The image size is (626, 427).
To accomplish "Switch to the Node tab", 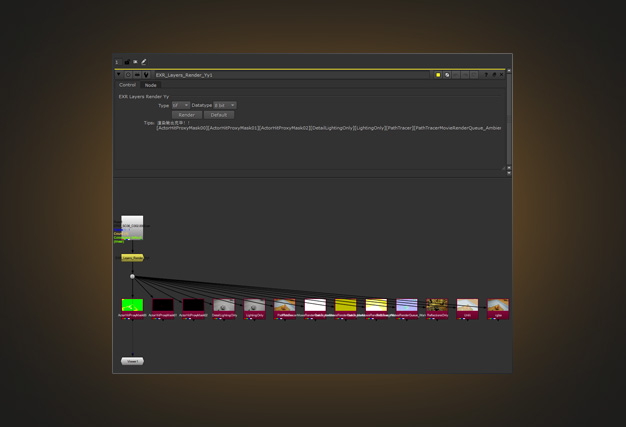I will pos(151,85).
